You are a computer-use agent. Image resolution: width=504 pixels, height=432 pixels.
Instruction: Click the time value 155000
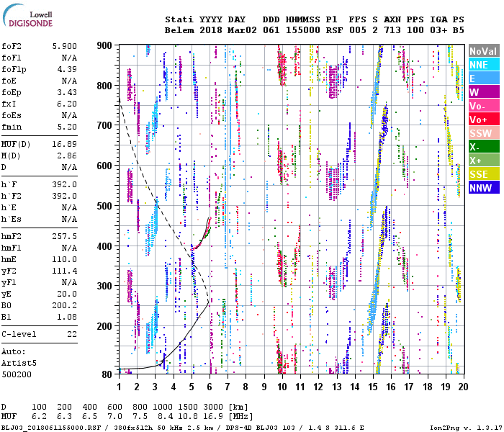click(x=303, y=30)
